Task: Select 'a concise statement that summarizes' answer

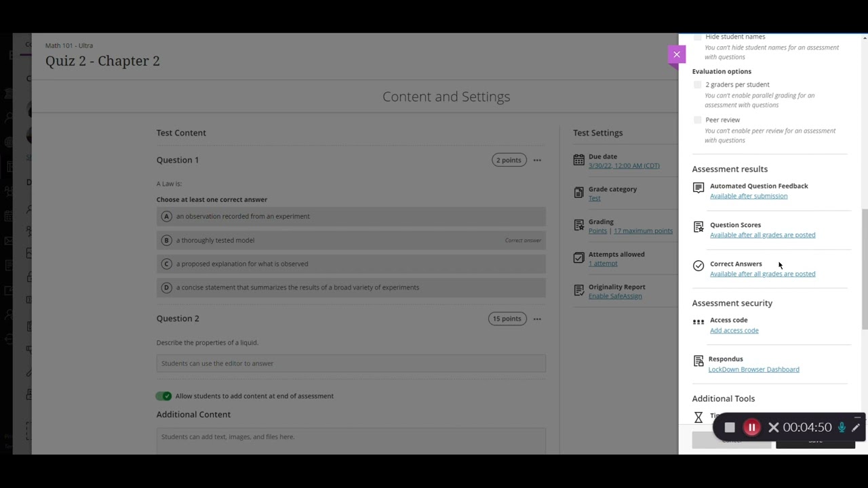Action: pos(351,287)
